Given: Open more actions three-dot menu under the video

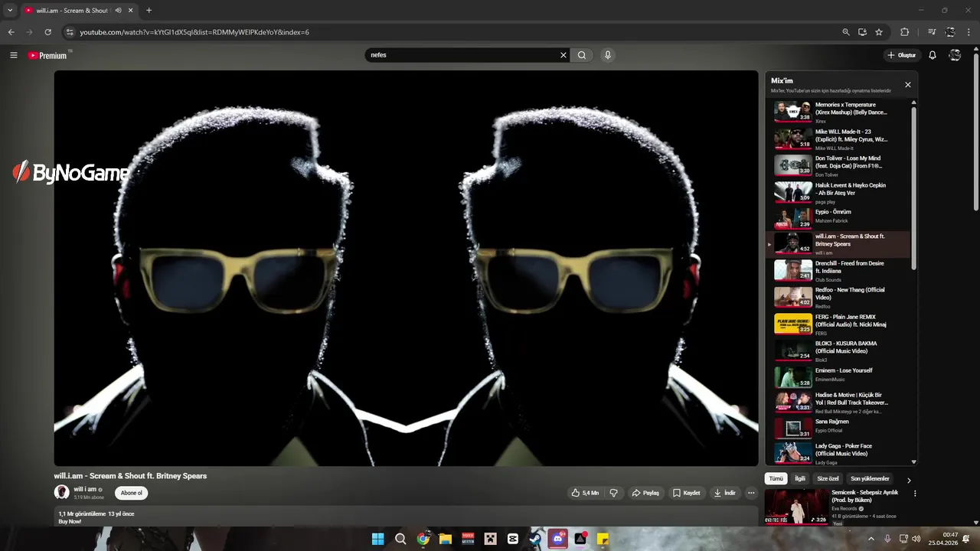Looking at the screenshot, I should coord(750,493).
